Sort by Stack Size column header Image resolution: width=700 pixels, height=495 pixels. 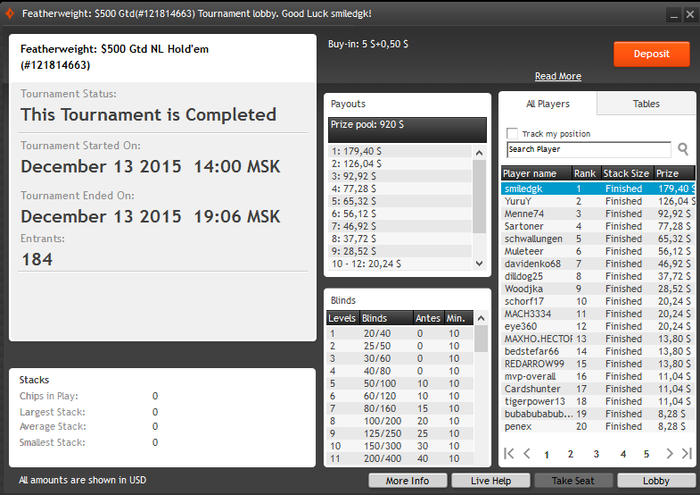pyautogui.click(x=627, y=173)
